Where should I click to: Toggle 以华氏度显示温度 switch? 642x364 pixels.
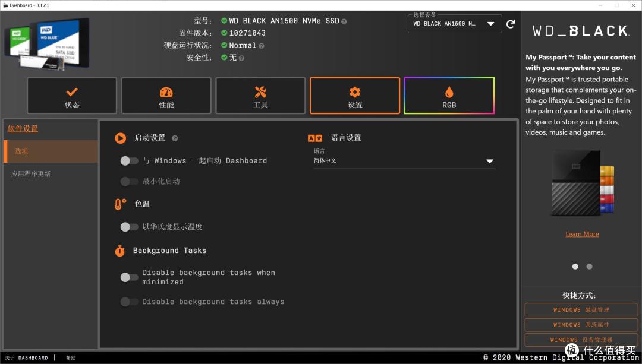[x=128, y=226]
